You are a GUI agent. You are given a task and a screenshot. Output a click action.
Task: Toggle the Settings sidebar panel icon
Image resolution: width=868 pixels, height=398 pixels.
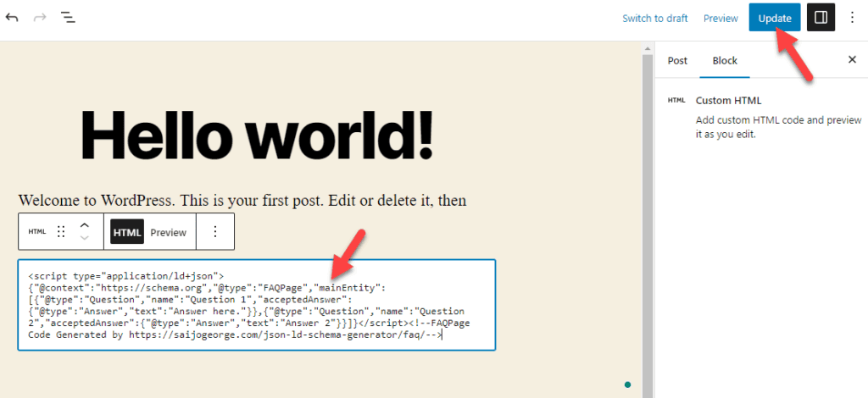pyautogui.click(x=821, y=18)
